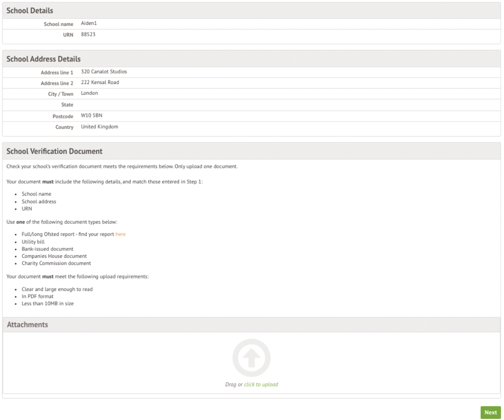Select the Attachments section header

[27, 325]
